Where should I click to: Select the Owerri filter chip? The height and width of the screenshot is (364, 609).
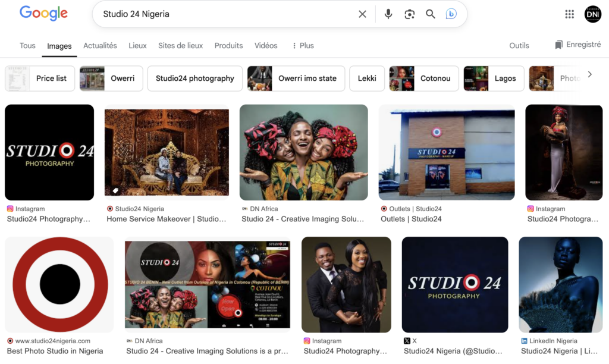(x=111, y=78)
